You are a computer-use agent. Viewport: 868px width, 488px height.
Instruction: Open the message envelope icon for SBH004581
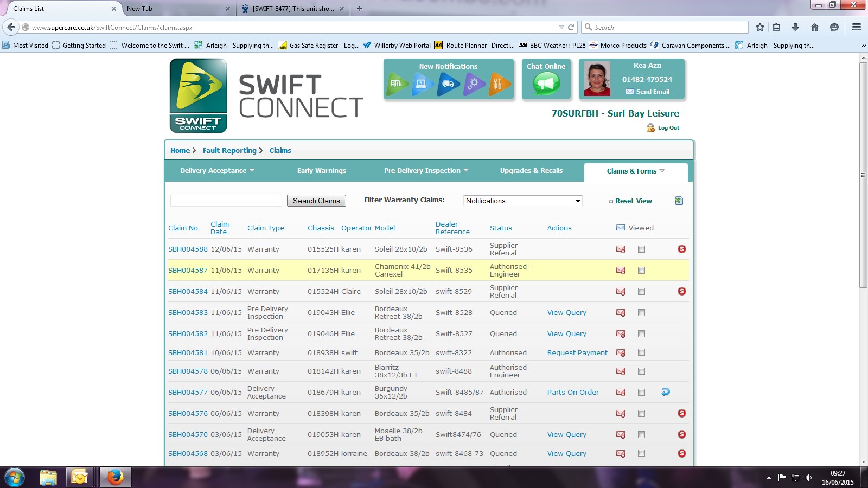621,353
